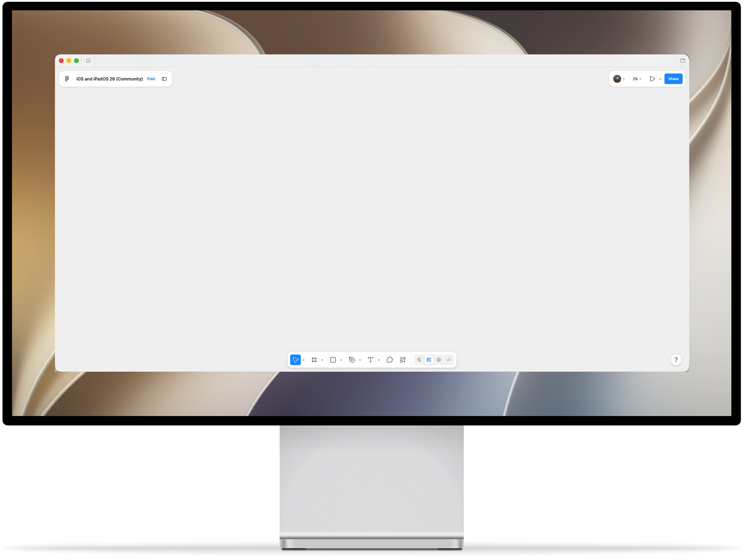Click the file name iOS and iPadOS 26 (Community)

pos(110,79)
